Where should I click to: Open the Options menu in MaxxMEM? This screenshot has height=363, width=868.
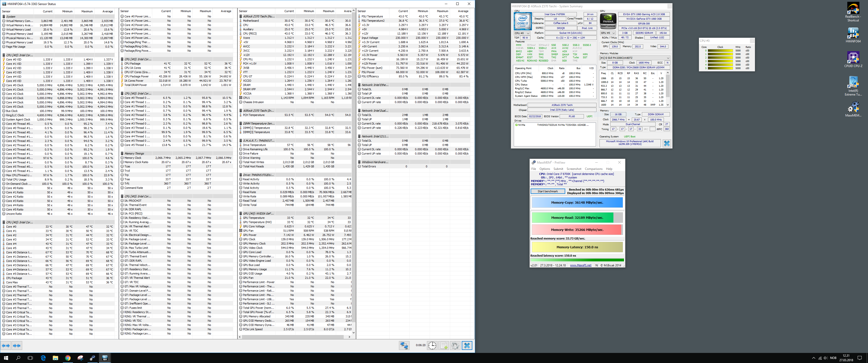[x=545, y=169]
